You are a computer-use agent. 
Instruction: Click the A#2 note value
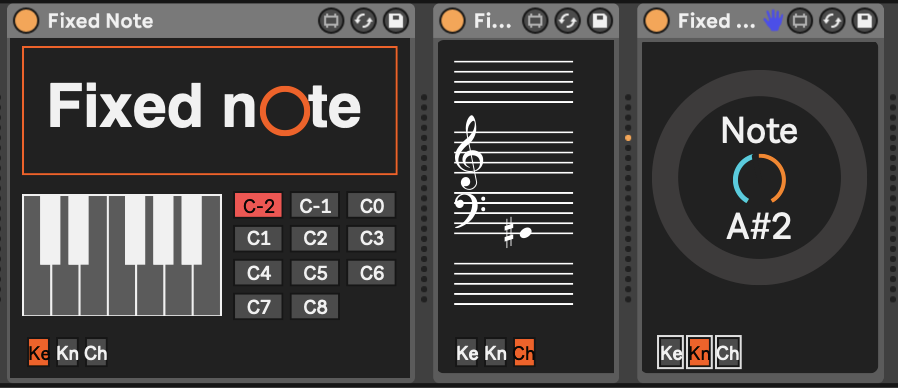click(759, 227)
